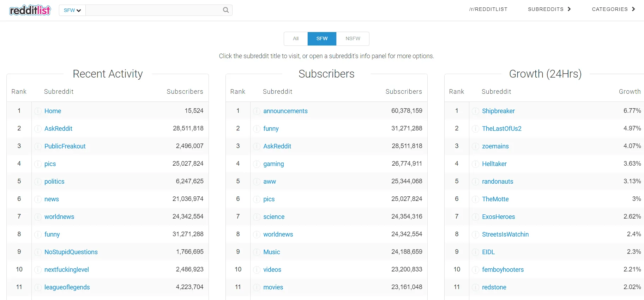Open info icon beside StreetsIsWatchin
Image resolution: width=644 pixels, height=300 pixels.
475,234
